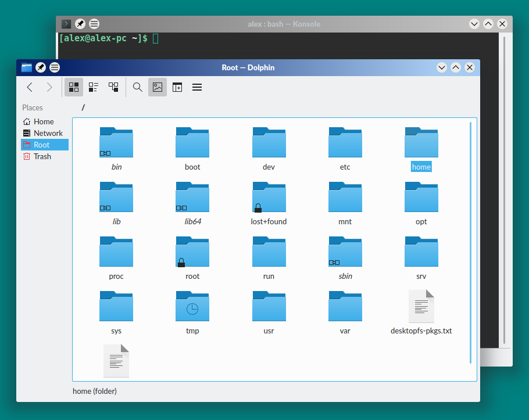Open Konsole titlebar hamburger menu

pyautogui.click(x=94, y=24)
